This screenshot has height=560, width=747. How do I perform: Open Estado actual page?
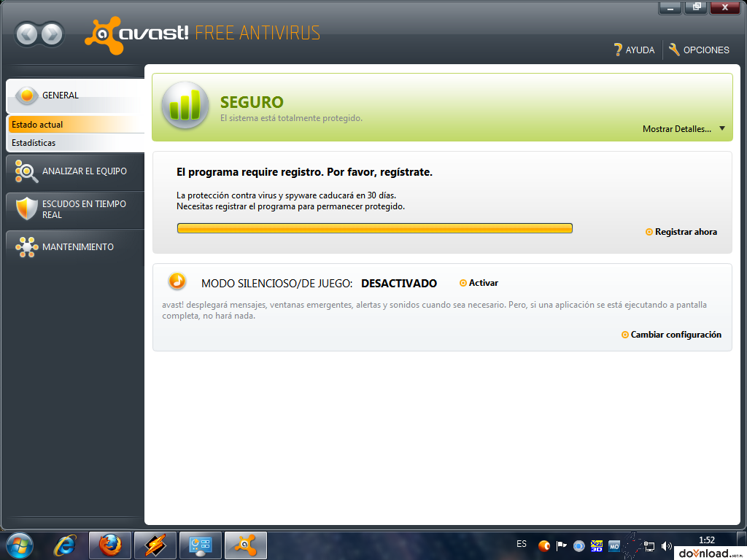click(x=76, y=124)
